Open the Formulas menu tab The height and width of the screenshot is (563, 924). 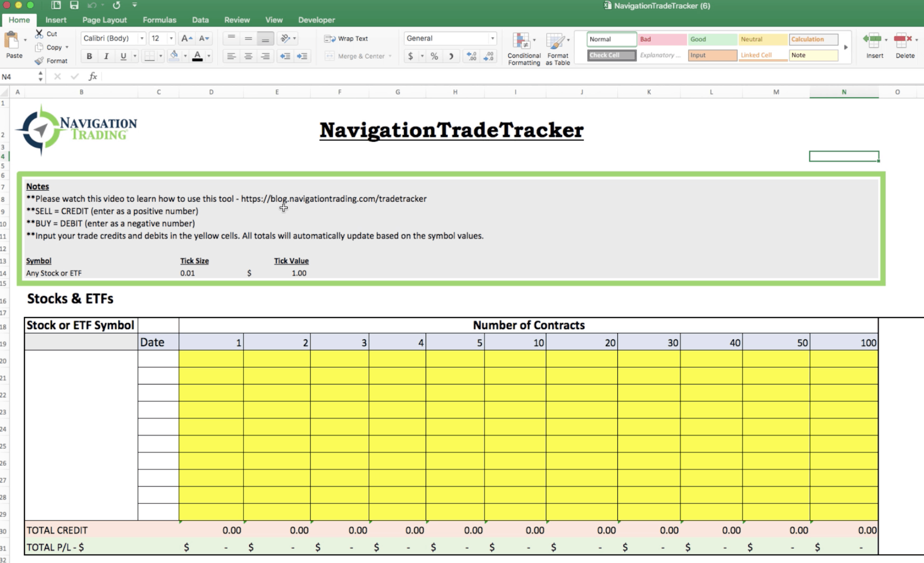pos(158,20)
